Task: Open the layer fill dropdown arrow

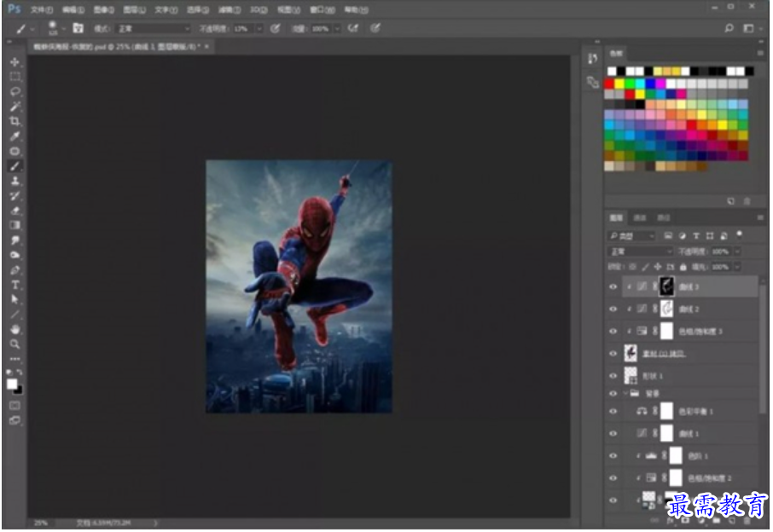Action: point(737,267)
